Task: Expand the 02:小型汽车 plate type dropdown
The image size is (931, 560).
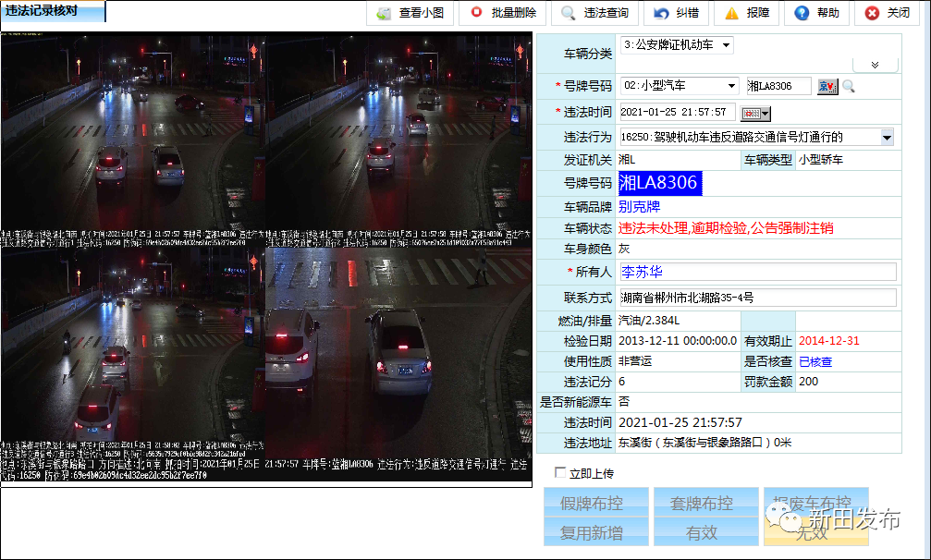Action: [x=731, y=86]
